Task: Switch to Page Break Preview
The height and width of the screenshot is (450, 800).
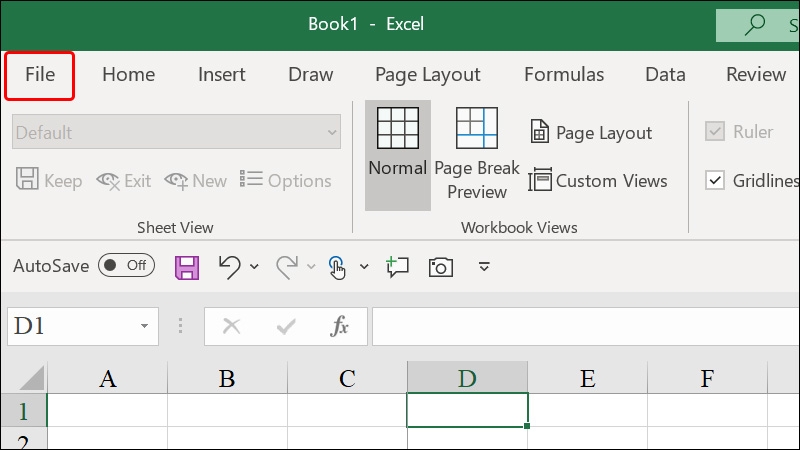Action: 477,155
